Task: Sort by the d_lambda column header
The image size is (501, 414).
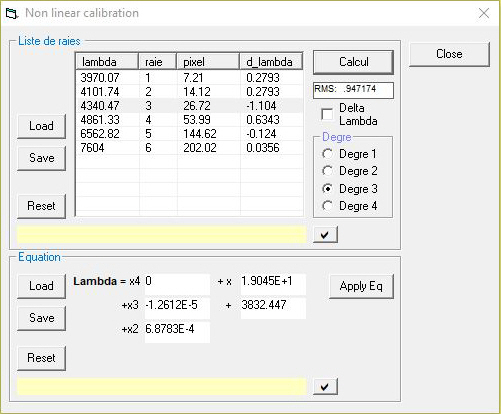Action: tap(271, 62)
